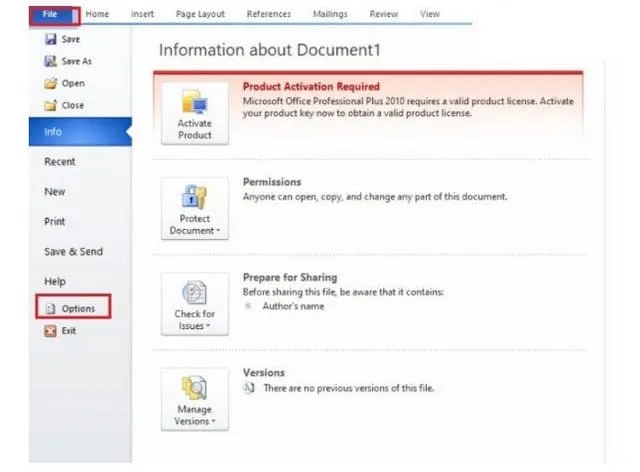Click the no previous versions text

pyautogui.click(x=349, y=388)
